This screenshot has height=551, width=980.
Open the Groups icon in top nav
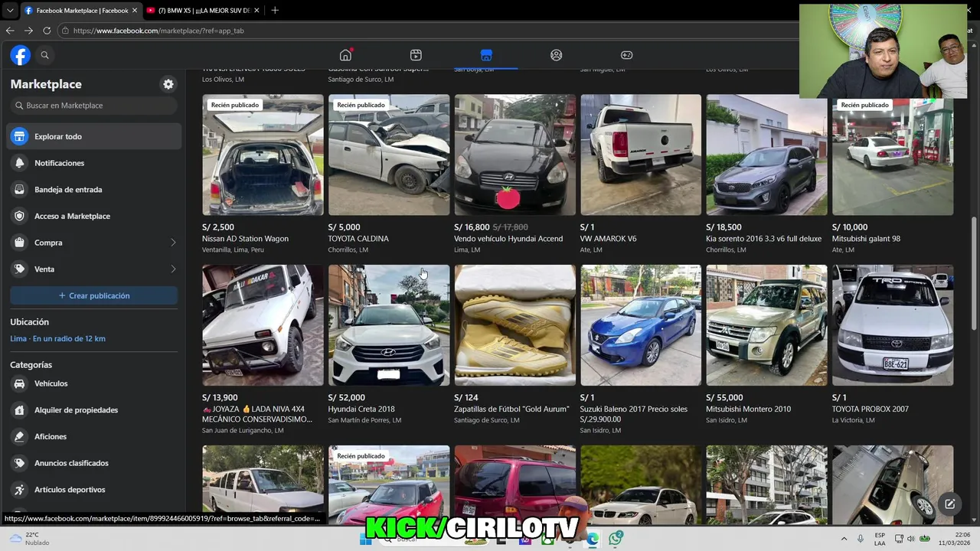pyautogui.click(x=557, y=55)
